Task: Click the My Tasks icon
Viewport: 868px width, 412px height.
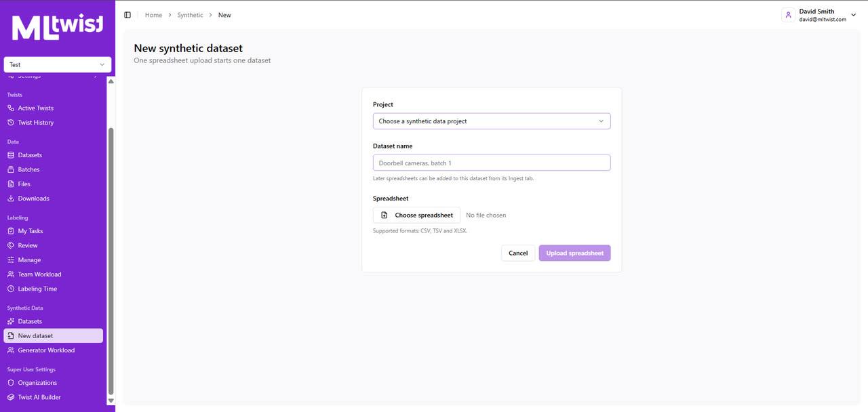Action: click(x=11, y=231)
